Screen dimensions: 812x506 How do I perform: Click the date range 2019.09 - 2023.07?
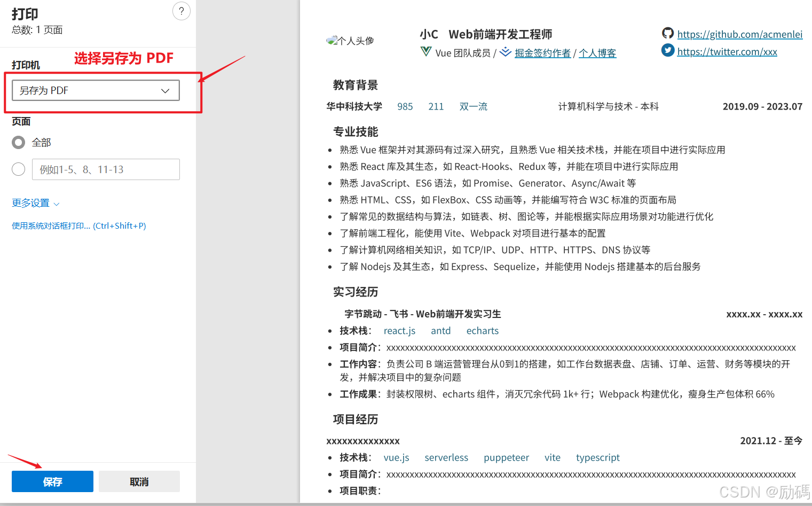click(x=762, y=106)
